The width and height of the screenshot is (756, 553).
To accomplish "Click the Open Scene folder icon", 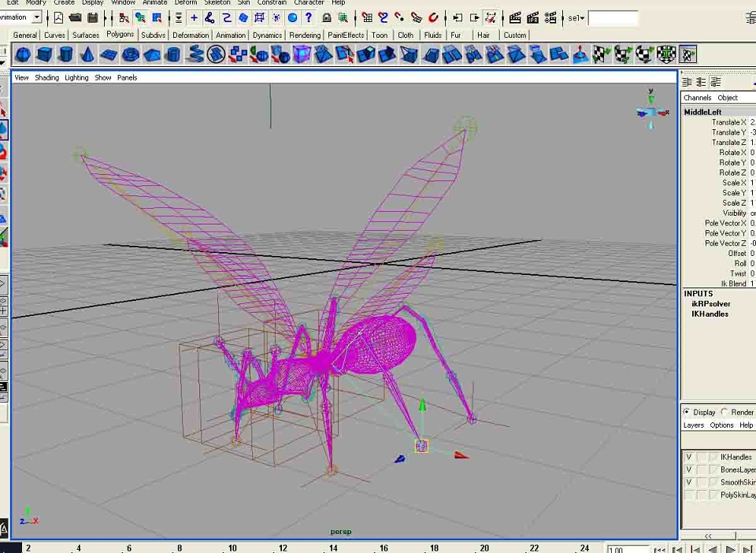I will pyautogui.click(x=75, y=18).
